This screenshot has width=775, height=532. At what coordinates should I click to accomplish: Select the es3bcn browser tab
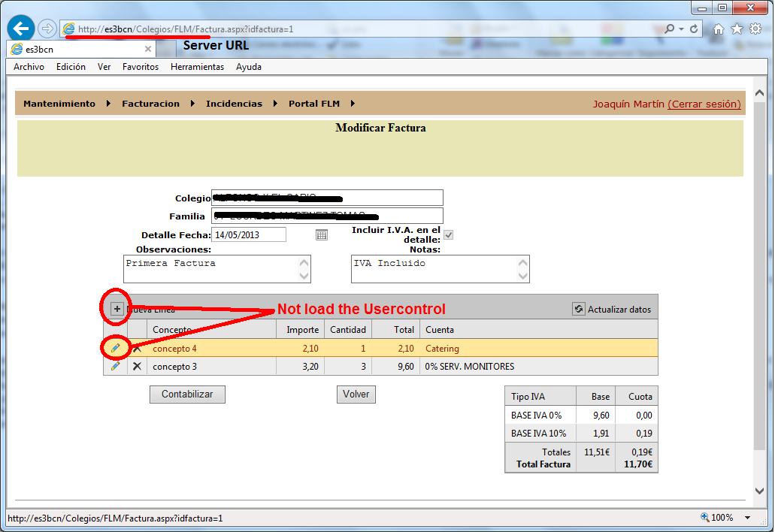point(81,49)
